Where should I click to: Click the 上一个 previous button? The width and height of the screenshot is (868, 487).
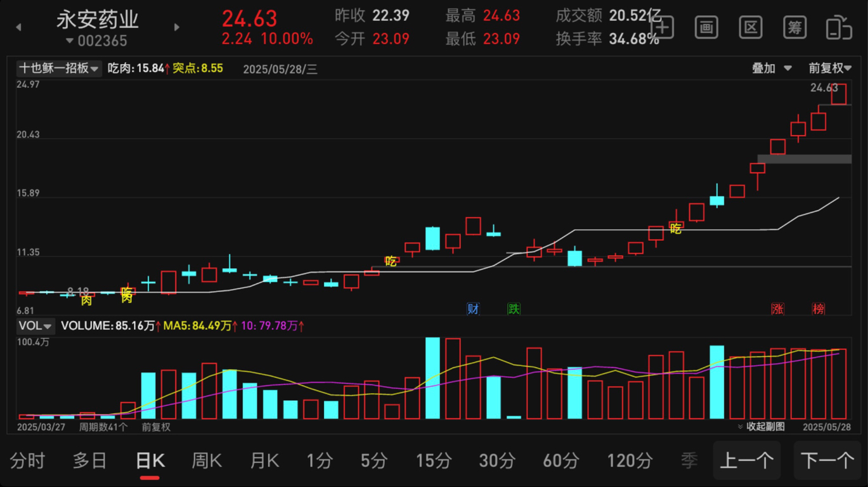pyautogui.click(x=747, y=460)
